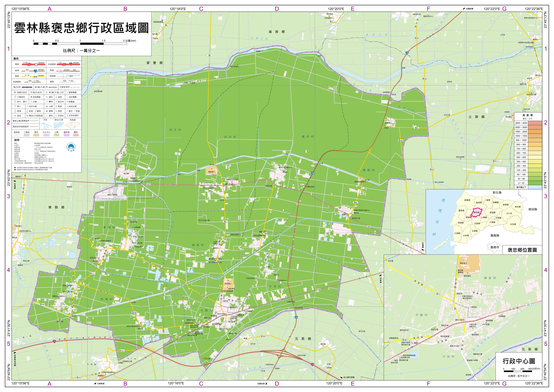554x392 pixels.
Task: Click the 縣道 173 route marker in the legend
Action: coord(61,71)
